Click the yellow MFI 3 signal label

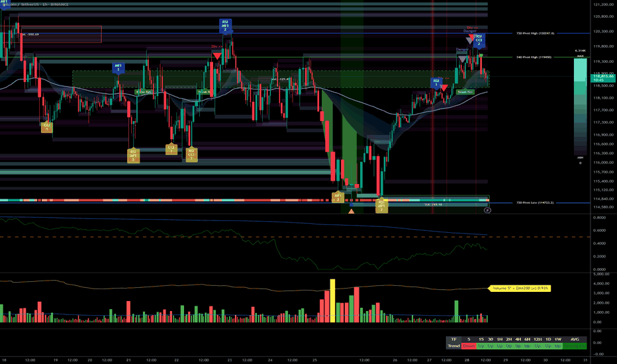tap(338, 197)
